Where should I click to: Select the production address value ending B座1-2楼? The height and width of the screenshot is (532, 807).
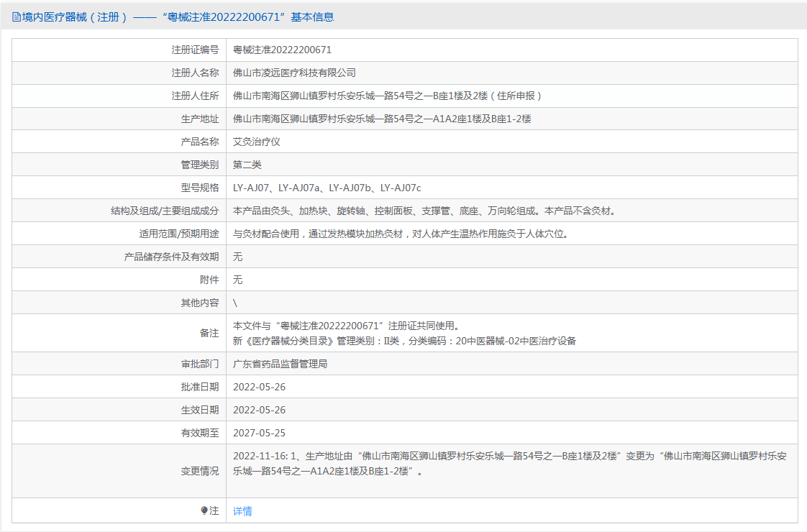(x=382, y=119)
